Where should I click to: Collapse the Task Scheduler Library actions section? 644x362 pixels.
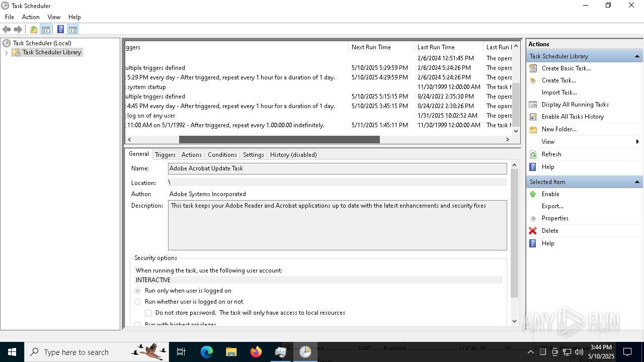[x=637, y=56]
